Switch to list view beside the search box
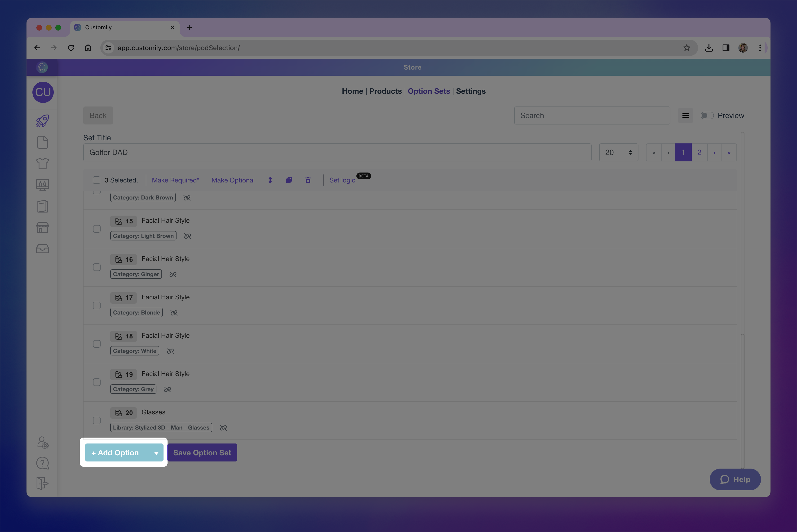Viewport: 797px width, 532px height. pyautogui.click(x=685, y=115)
